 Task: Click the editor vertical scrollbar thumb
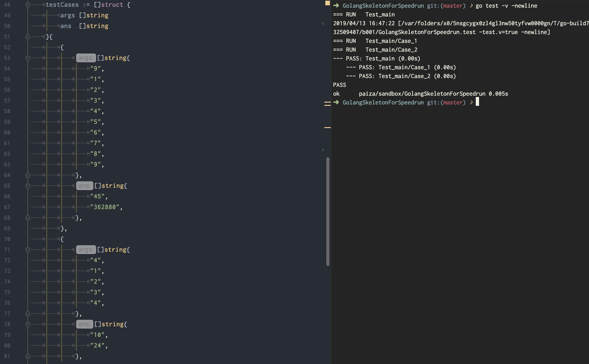328,211
